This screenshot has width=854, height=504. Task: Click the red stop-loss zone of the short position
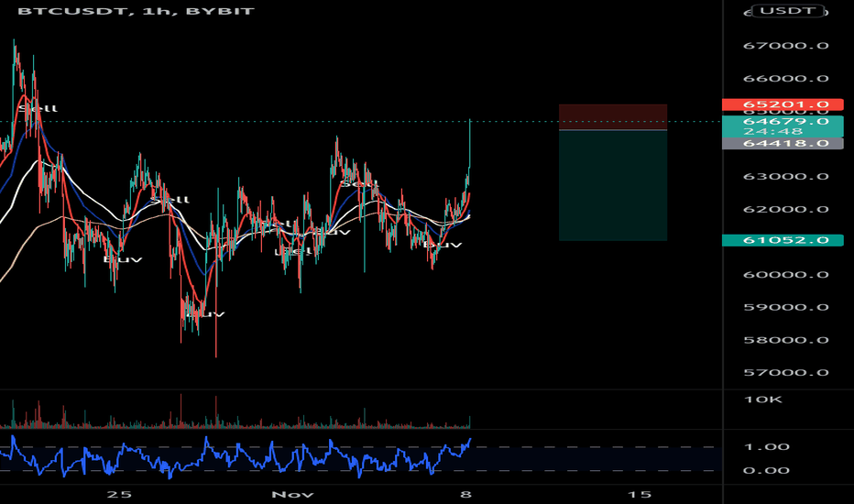(613, 116)
